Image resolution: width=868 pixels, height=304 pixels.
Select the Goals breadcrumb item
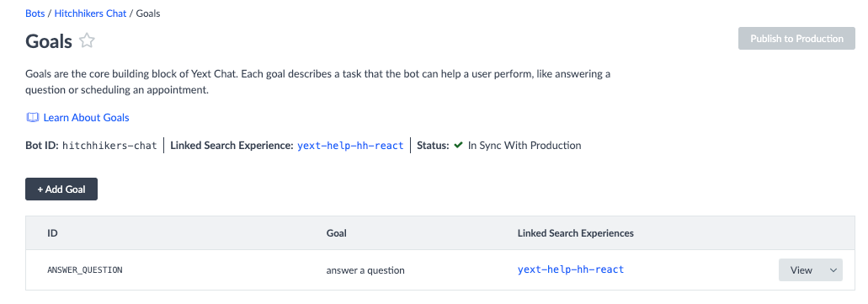click(x=148, y=13)
